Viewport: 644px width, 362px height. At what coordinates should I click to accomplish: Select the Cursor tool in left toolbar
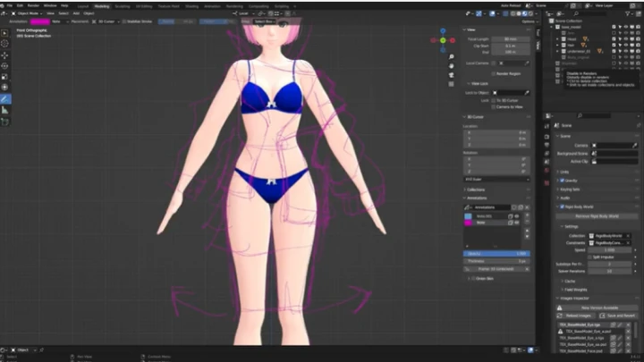[5, 44]
